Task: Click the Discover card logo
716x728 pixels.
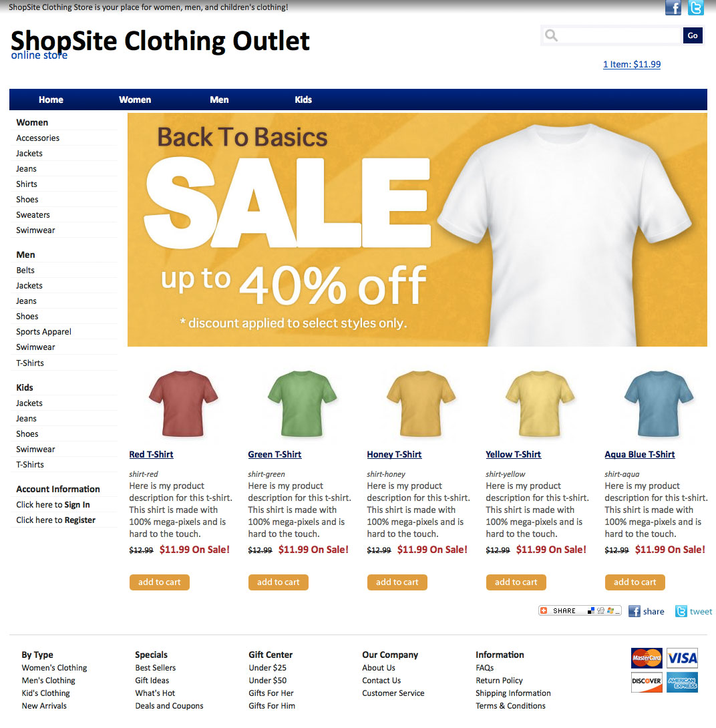Action: pos(647,681)
